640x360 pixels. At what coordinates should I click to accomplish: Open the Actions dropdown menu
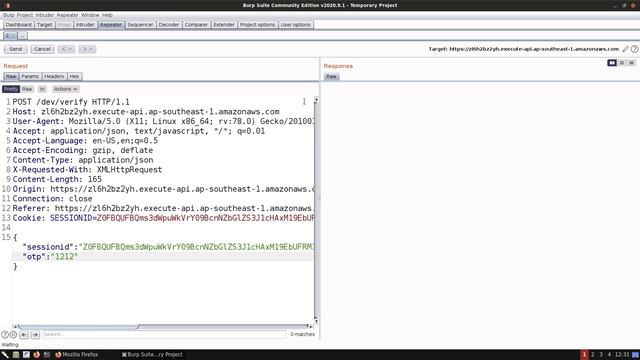[x=65, y=89]
